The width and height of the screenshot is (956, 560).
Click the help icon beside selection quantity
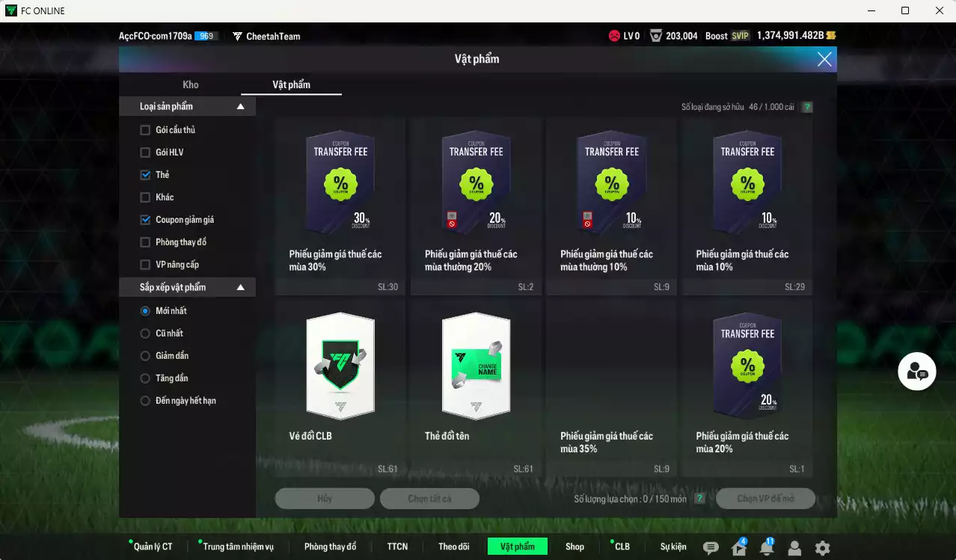tap(699, 499)
